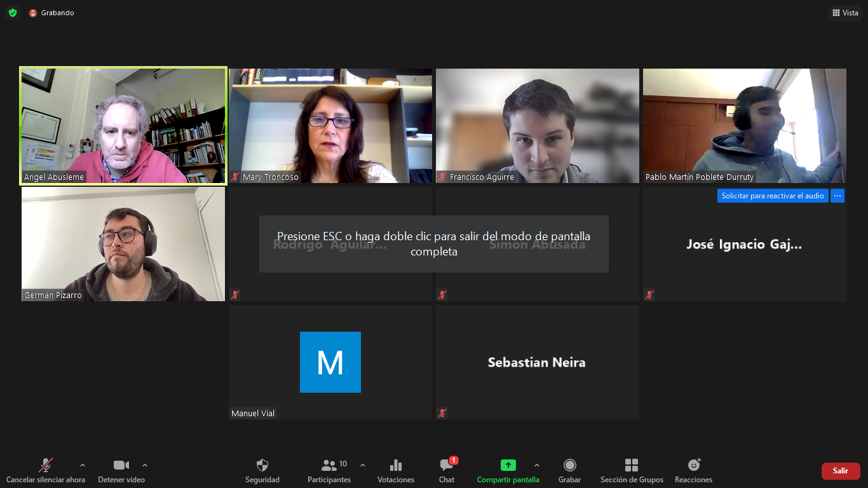Click the José Ignacio Gaj... name text
Screen dimensions: 868x488
click(744, 245)
